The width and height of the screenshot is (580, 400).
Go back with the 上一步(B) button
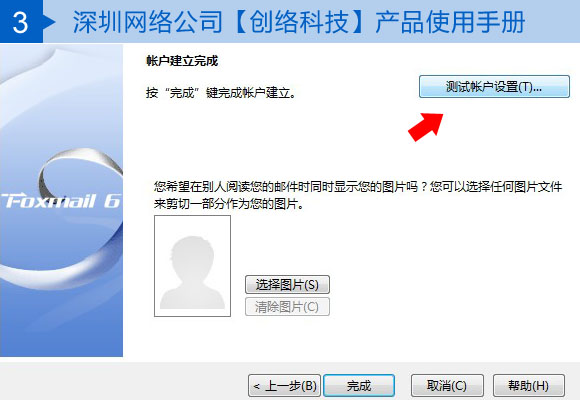pyautogui.click(x=284, y=386)
